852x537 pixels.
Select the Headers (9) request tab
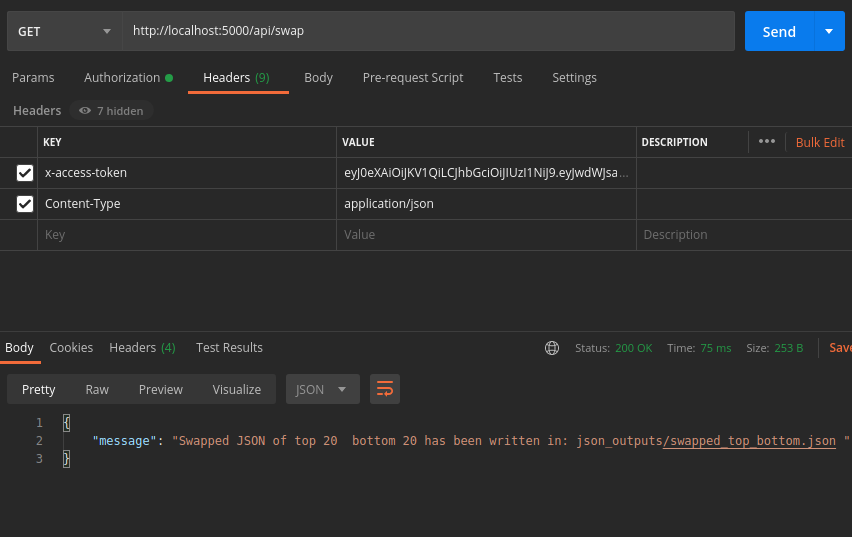236,78
